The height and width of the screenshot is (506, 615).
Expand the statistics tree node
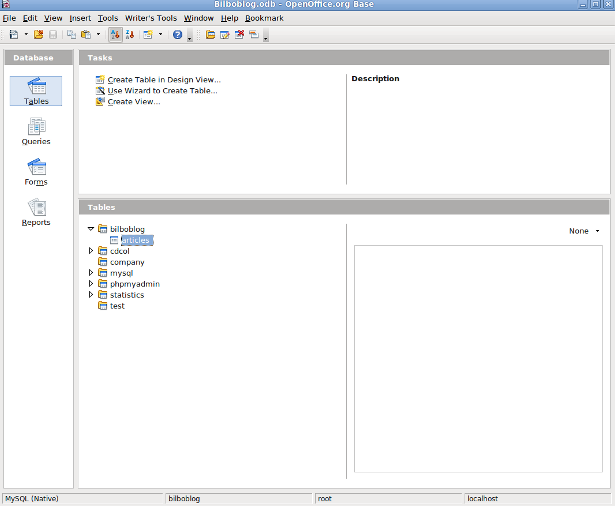click(91, 295)
